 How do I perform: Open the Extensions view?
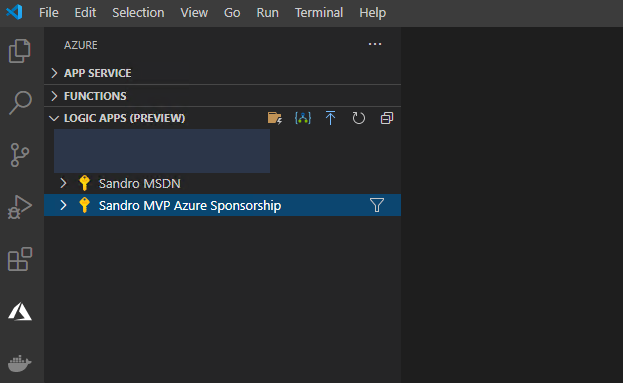[20, 259]
